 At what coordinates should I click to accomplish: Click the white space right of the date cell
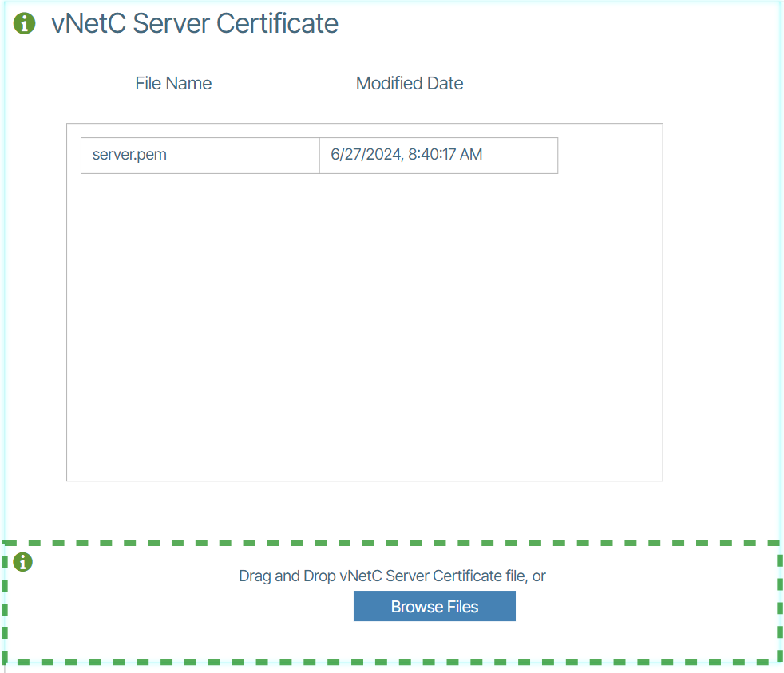609,155
